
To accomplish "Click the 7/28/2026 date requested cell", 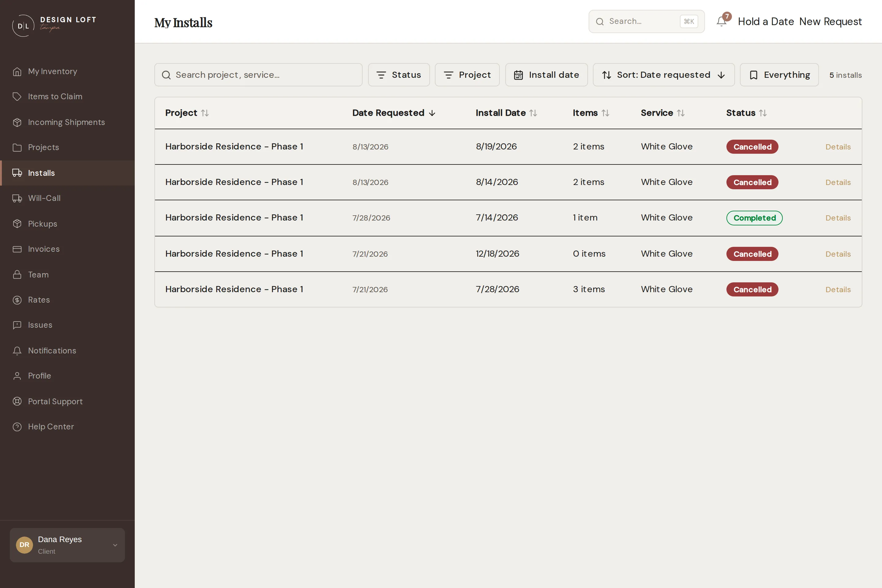I will 371,218.
